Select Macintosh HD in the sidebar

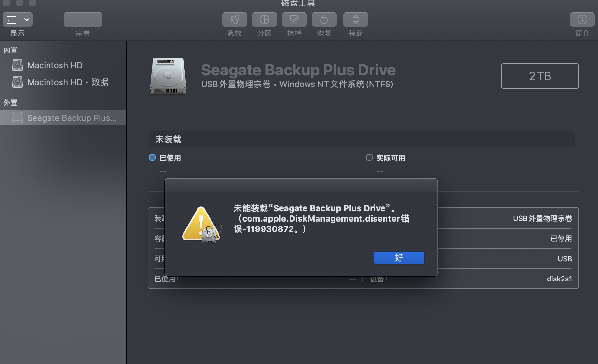click(x=55, y=65)
